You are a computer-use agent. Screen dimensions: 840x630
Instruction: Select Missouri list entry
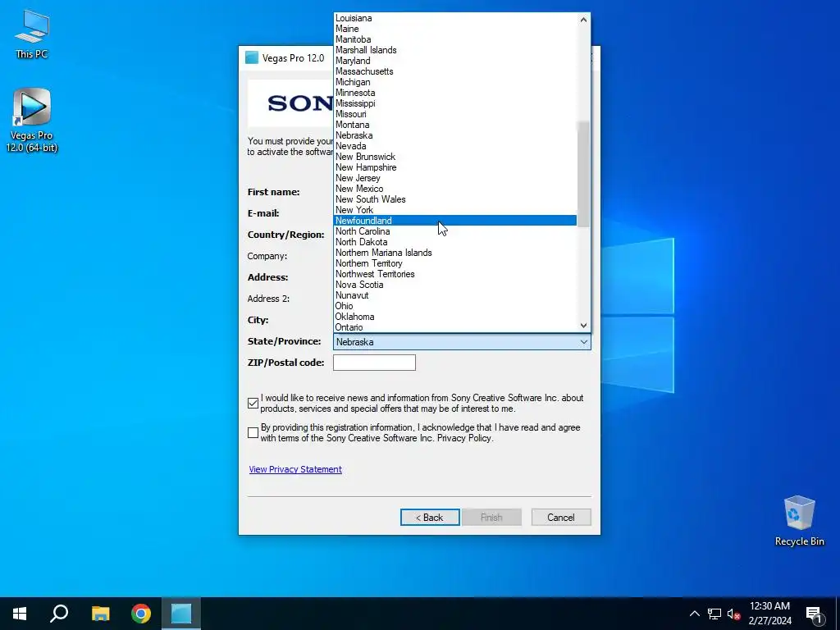tap(454, 114)
